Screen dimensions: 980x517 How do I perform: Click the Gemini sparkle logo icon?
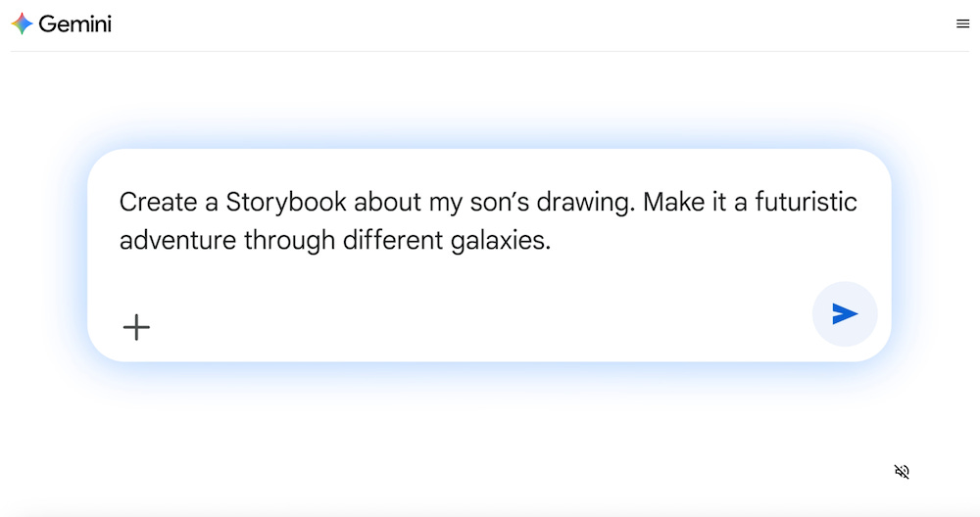pyautogui.click(x=22, y=23)
